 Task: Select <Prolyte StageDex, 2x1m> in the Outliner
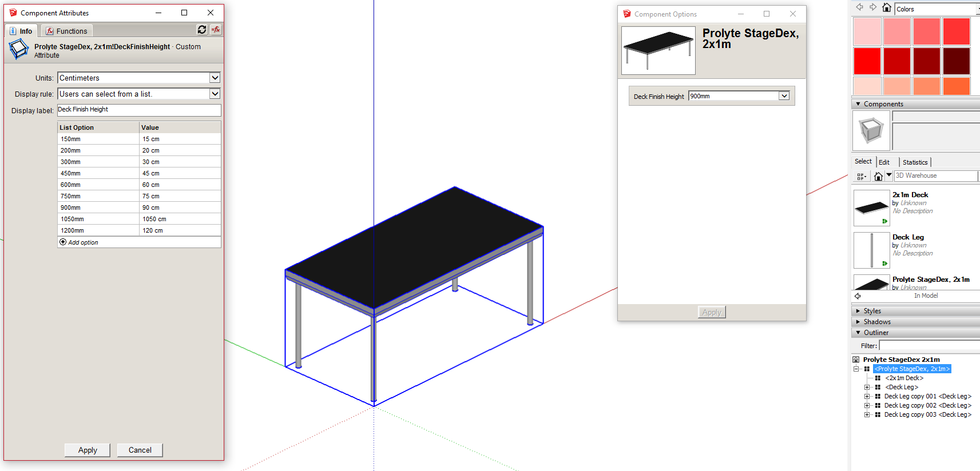tap(912, 369)
